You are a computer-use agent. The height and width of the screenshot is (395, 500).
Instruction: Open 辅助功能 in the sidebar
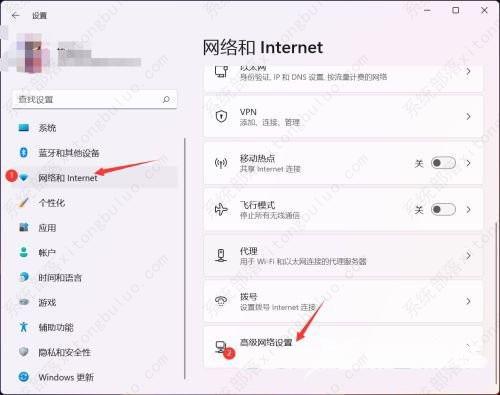[x=95, y=327]
